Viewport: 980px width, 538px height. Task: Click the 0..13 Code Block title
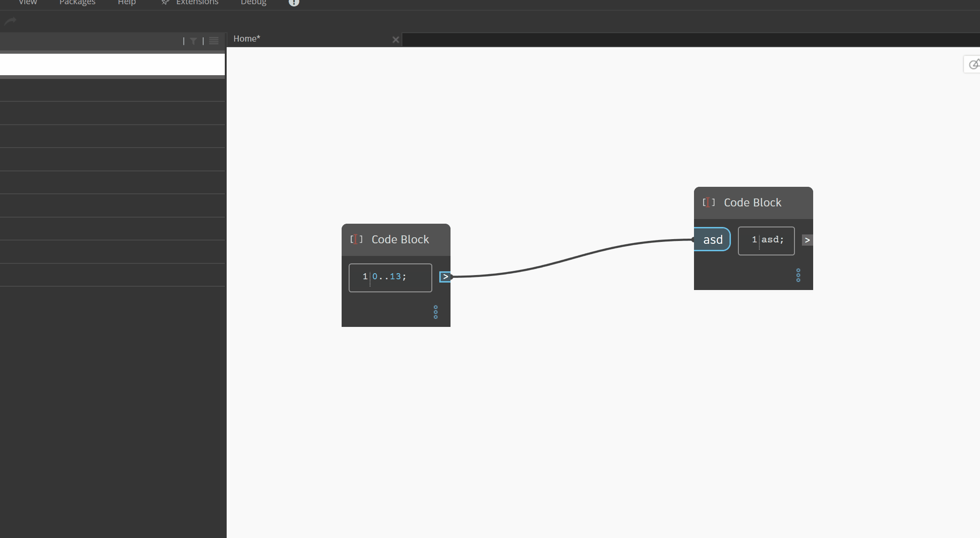[x=400, y=240]
